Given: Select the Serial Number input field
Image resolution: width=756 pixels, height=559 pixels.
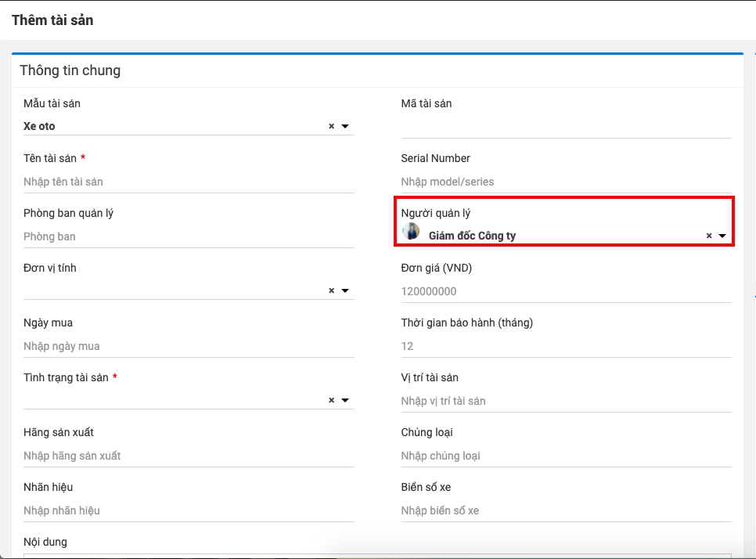Looking at the screenshot, I should pos(565,182).
